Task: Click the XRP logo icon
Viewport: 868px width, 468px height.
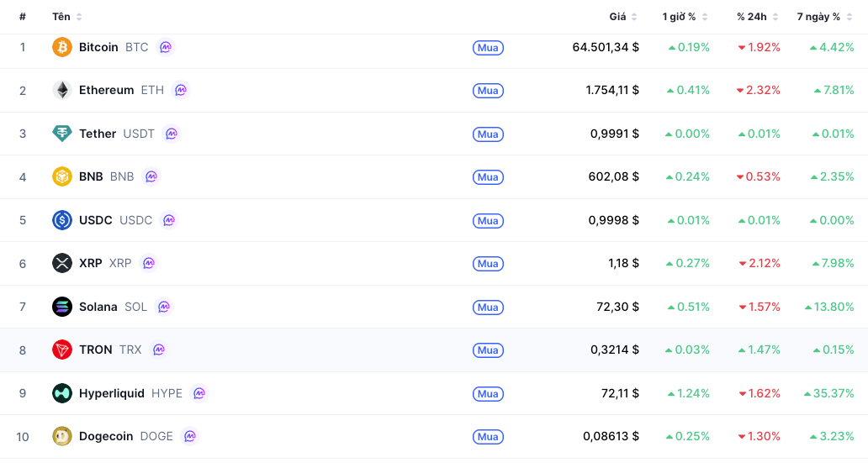Action: [x=62, y=263]
